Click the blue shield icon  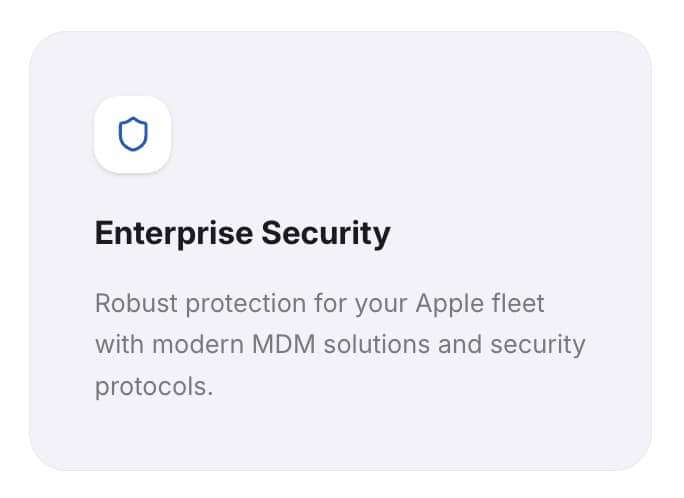[133, 134]
